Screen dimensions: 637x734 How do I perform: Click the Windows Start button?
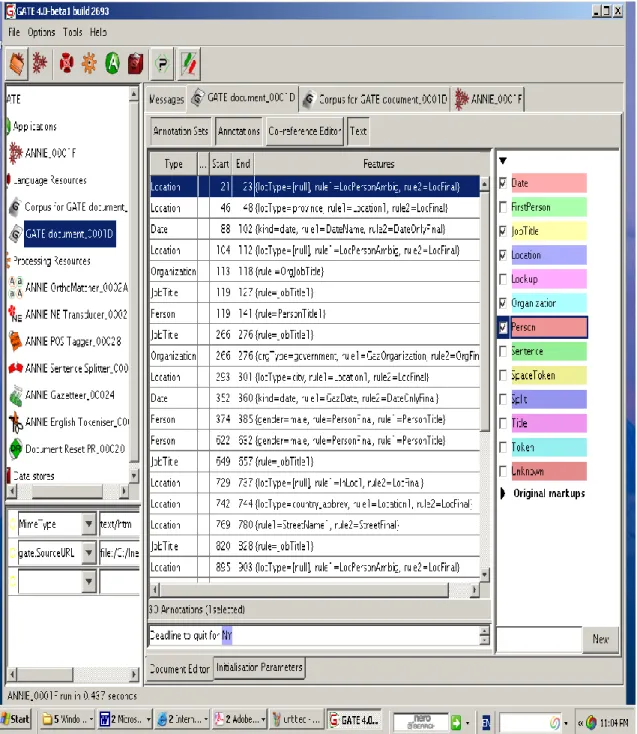click(16, 719)
